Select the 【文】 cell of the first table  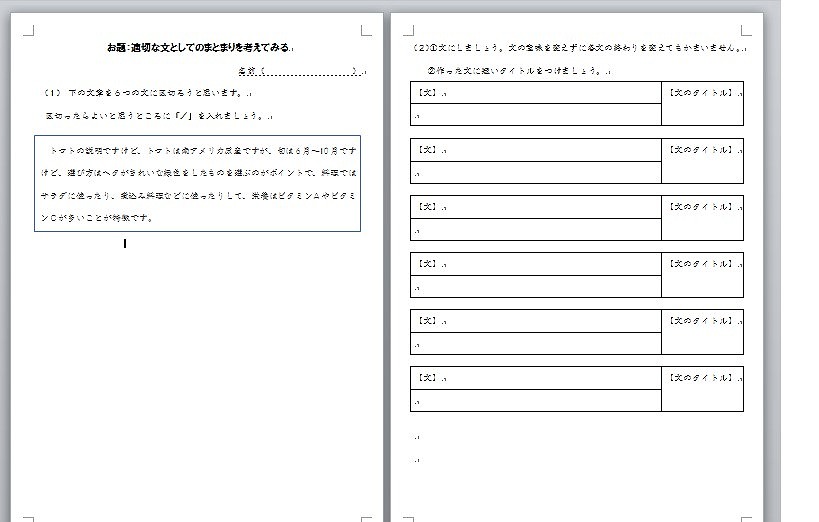click(535, 93)
